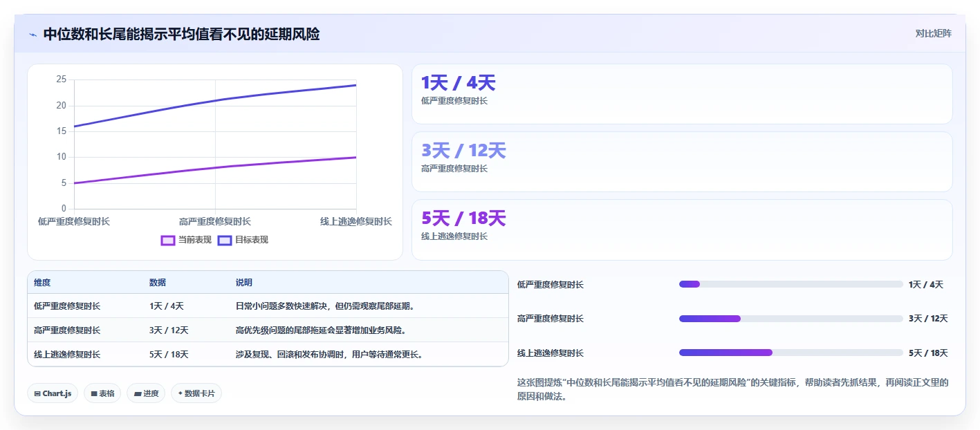Click the 3天 / 12天 cell in the table

[169, 330]
